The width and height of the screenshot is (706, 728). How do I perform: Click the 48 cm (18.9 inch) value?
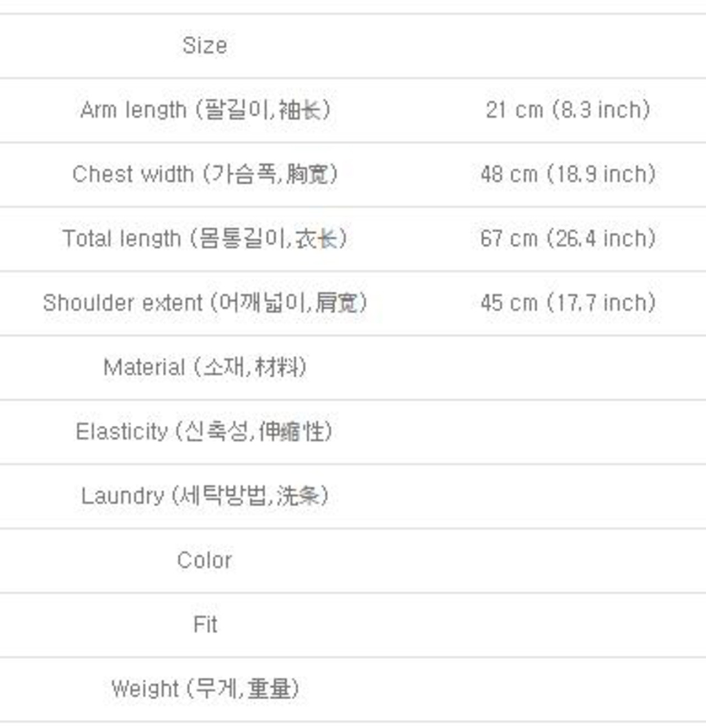pyautogui.click(x=568, y=174)
